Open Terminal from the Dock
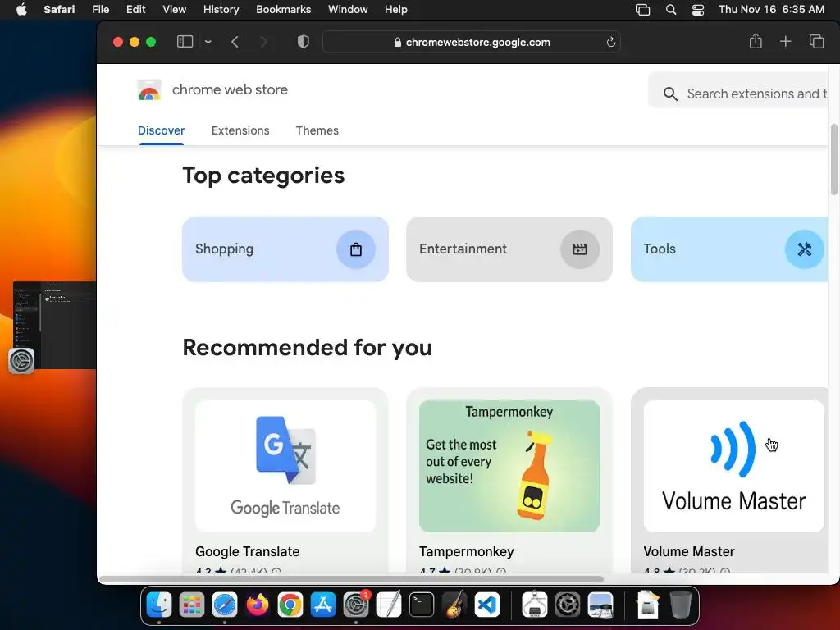840x630 pixels. pyautogui.click(x=422, y=605)
